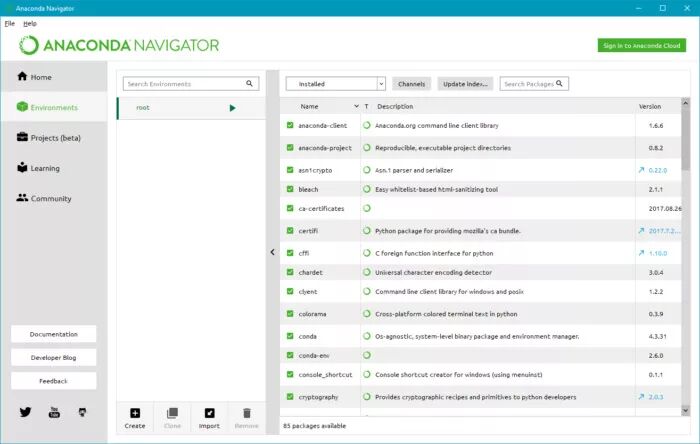Clone the selected environment
700x444 pixels.
172,418
